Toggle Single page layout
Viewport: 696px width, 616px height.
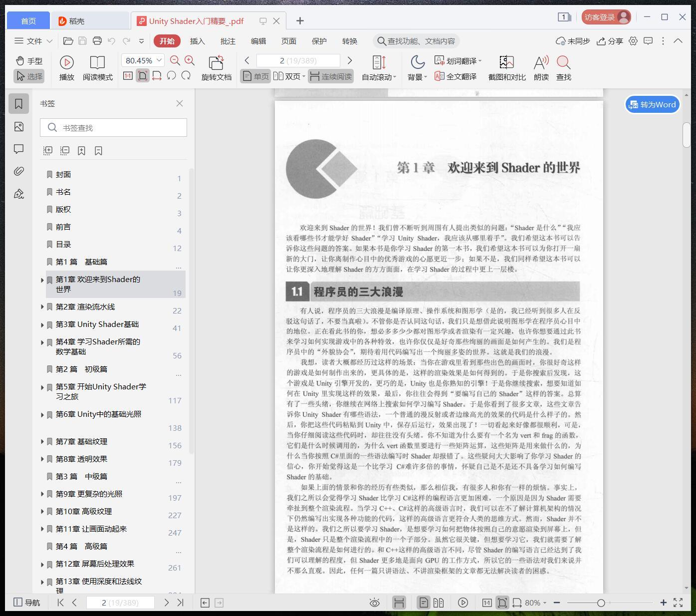click(x=255, y=76)
